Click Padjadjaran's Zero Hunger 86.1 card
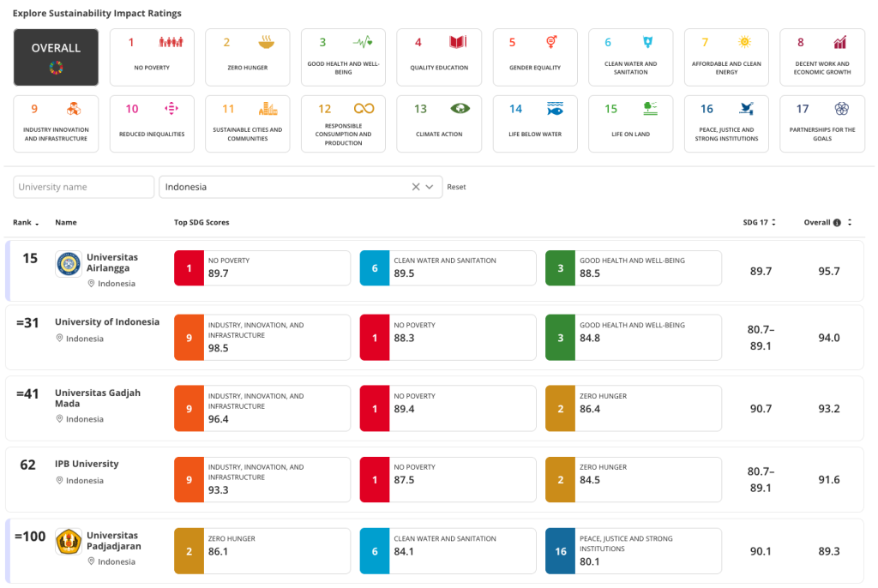This screenshot has height=588, width=878. tap(262, 551)
